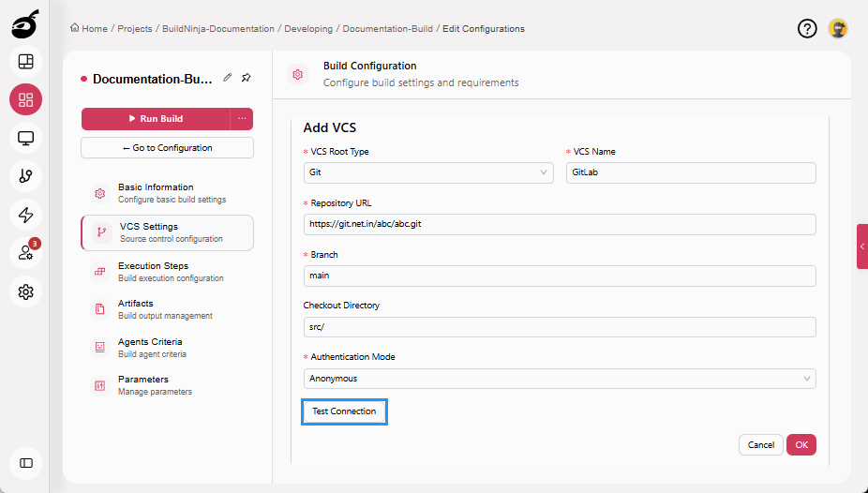The image size is (868, 493).
Task: Open the settings gear sidebar icon
Action: pos(25,291)
